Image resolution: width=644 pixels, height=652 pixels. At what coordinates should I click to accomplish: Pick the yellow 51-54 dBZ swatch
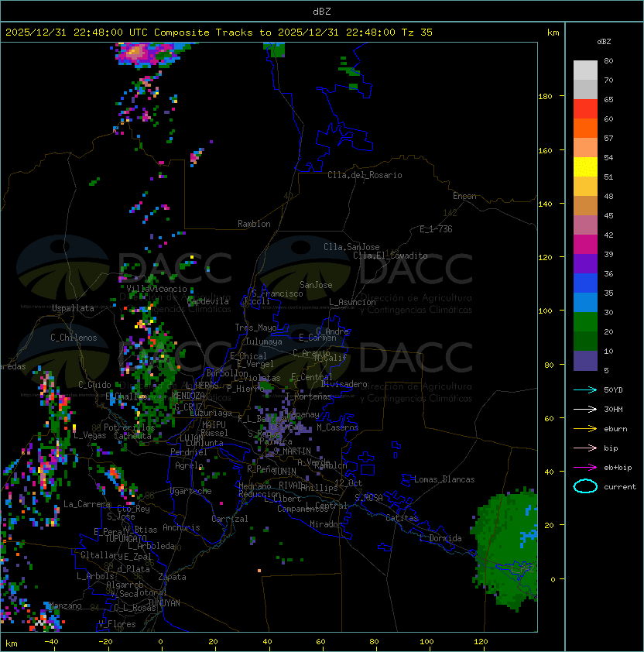point(585,167)
